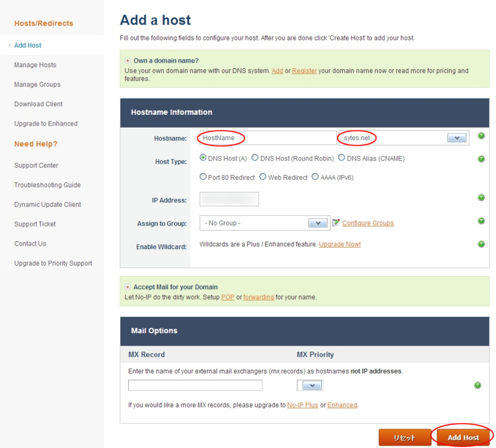This screenshot has width=496, height=448.
Task: Click the orange リセット reset button
Action: (x=405, y=437)
